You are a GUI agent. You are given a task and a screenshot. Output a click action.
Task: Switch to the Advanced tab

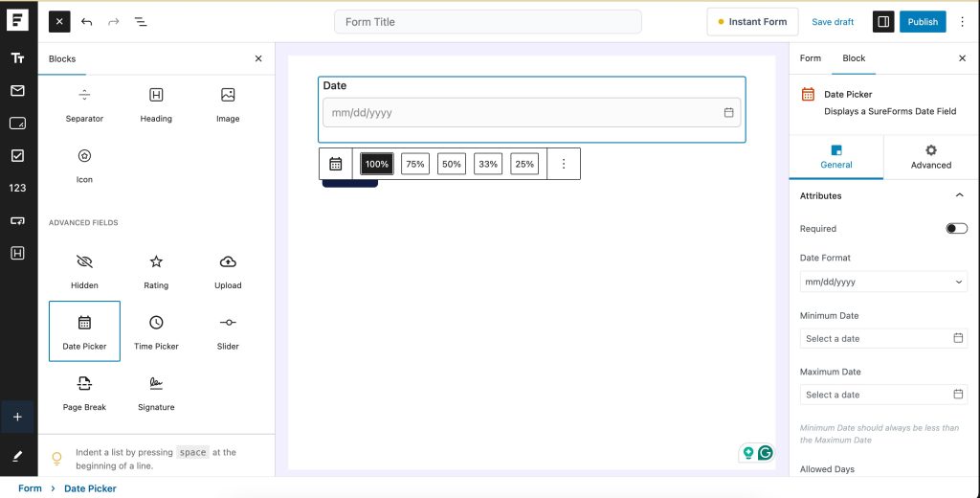[x=930, y=157]
